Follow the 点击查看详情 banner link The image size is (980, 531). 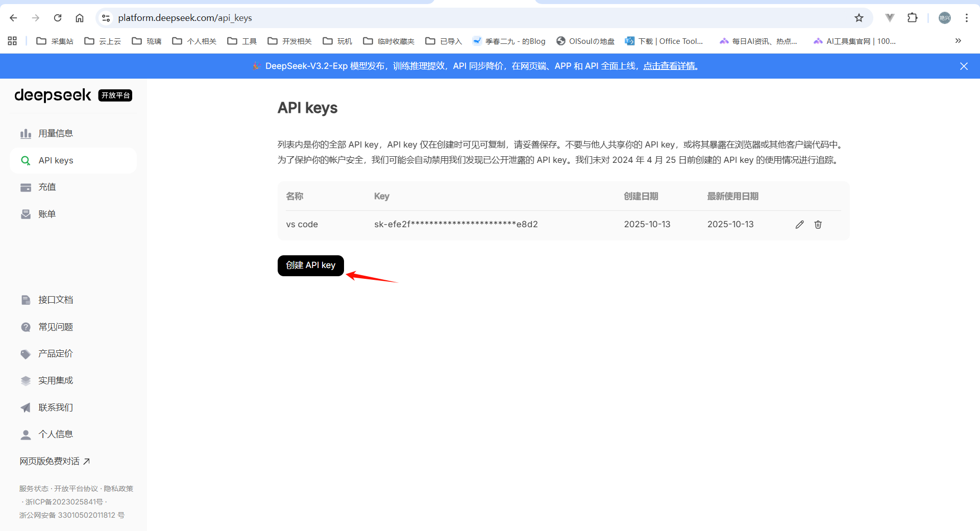(669, 66)
